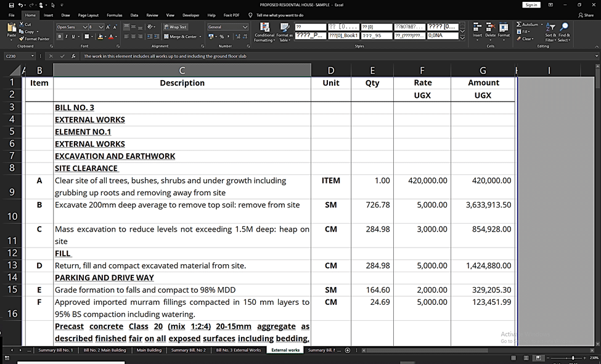Select the Main Building sheet tab

click(x=149, y=350)
